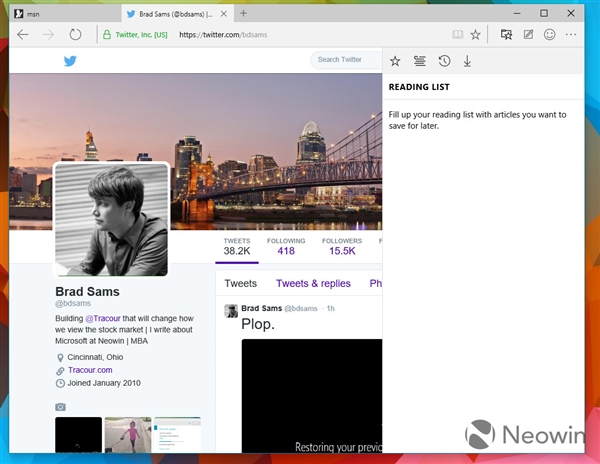The height and width of the screenshot is (464, 600).
Task: Add page to favorites star in address bar
Action: [x=476, y=34]
